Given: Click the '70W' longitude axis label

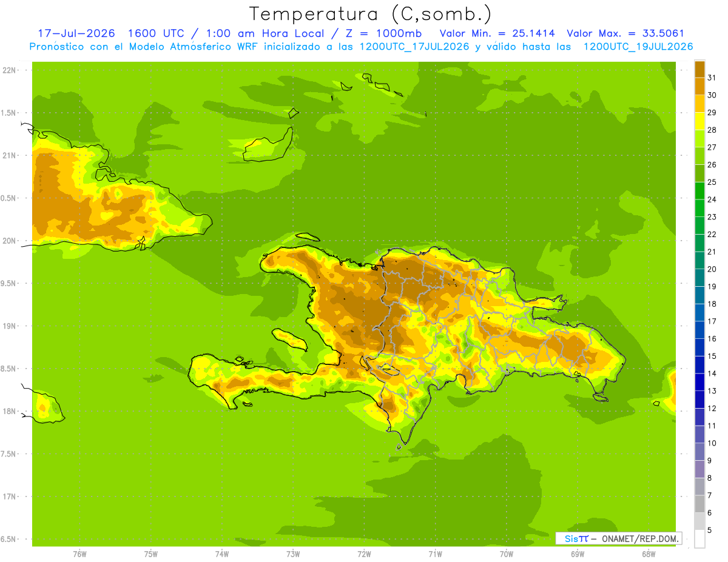Looking at the screenshot, I should tap(507, 554).
